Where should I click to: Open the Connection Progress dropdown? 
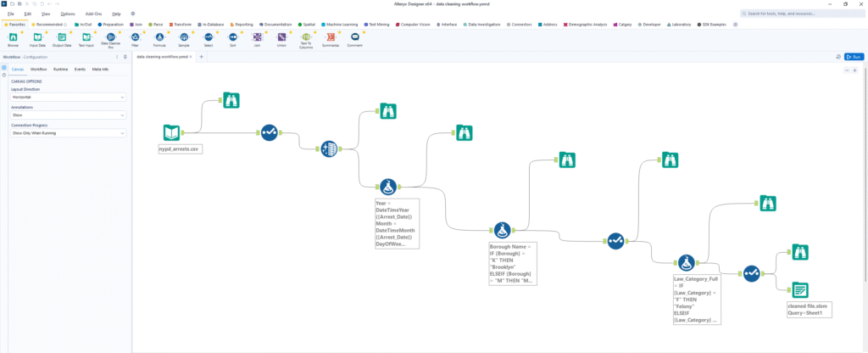(x=68, y=133)
